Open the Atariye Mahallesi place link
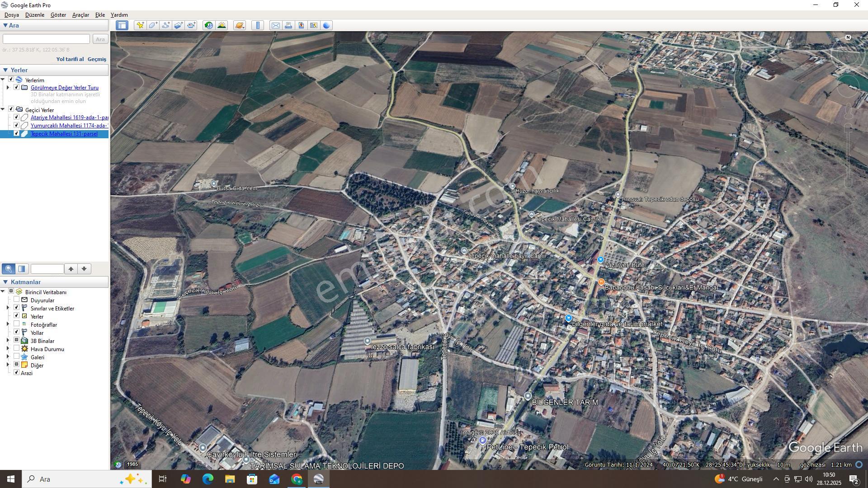Viewport: 868px width, 488px height. (x=70, y=117)
